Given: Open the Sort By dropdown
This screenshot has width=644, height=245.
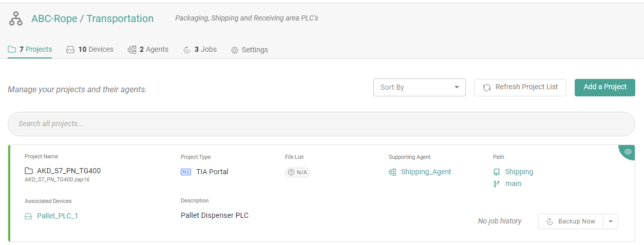Looking at the screenshot, I should (419, 87).
